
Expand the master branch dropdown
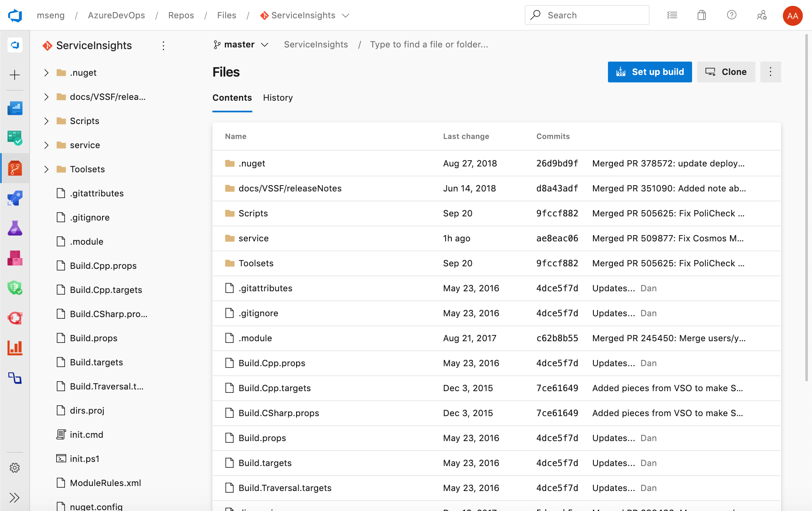click(x=240, y=45)
